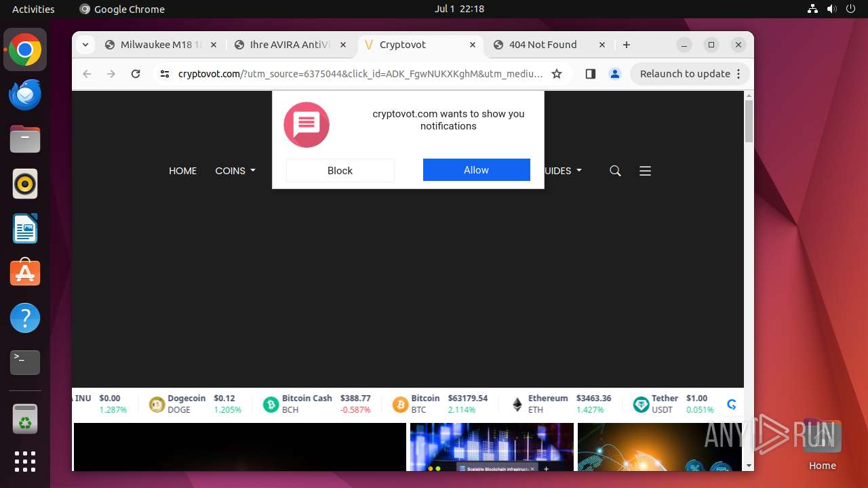This screenshot has width=868, height=488.
Task: Open the clock and calendar menu
Action: click(x=459, y=9)
